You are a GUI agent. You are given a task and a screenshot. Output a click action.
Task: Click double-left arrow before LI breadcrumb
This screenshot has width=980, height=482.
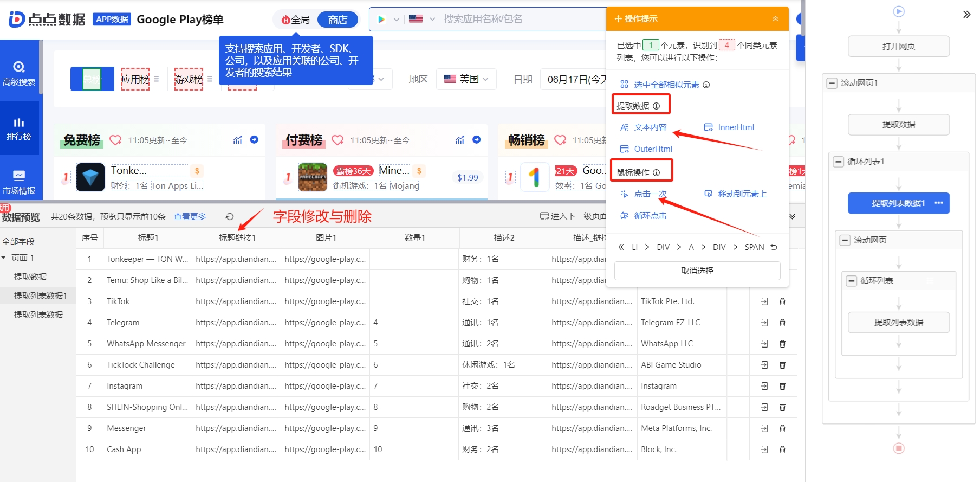pyautogui.click(x=621, y=247)
